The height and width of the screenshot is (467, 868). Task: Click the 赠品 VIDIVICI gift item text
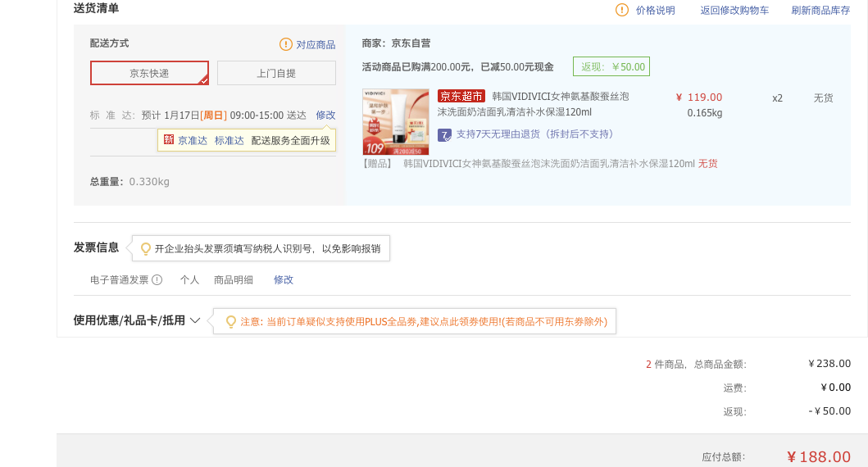pyautogui.click(x=548, y=164)
